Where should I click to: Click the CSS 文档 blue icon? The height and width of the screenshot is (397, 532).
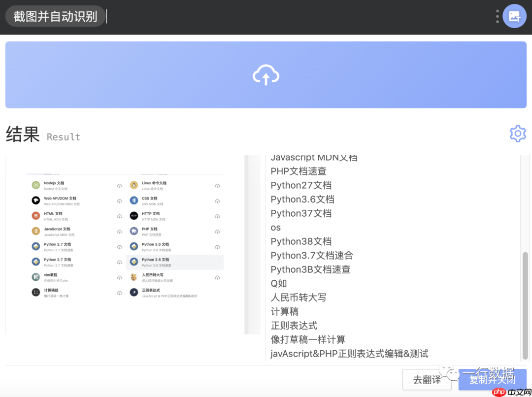[134, 200]
